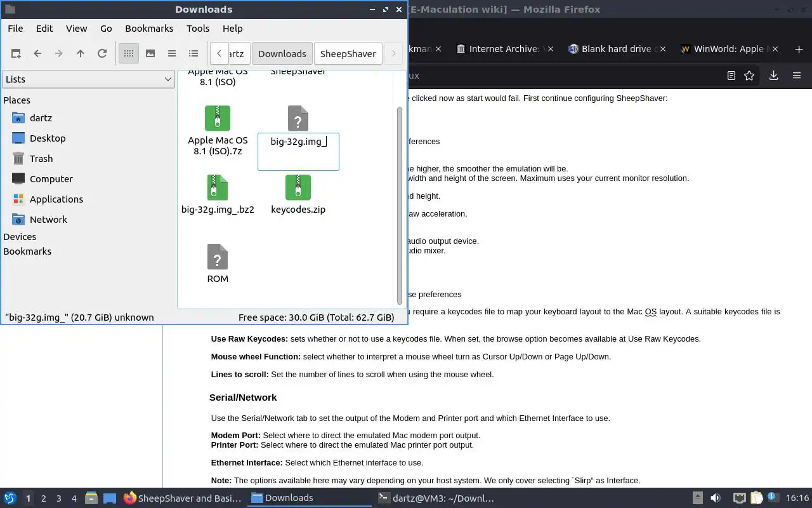The image size is (812, 508).
Task: Open the Go menu
Action: pyautogui.click(x=106, y=29)
